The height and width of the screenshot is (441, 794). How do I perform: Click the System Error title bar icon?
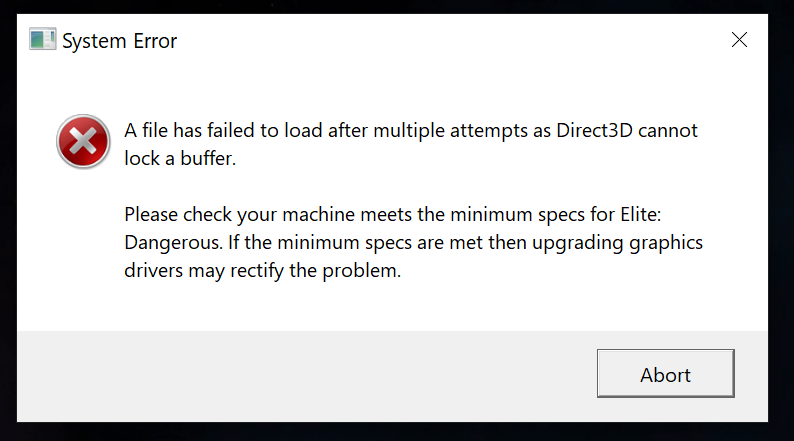[42, 40]
